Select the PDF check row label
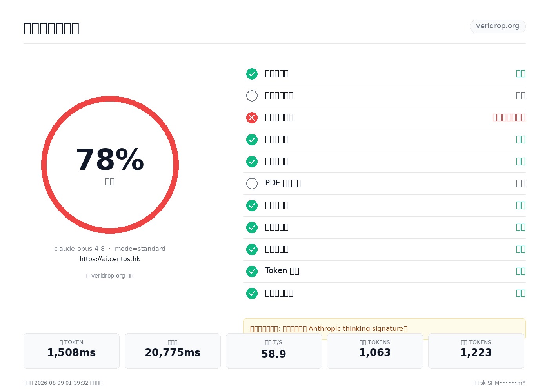Viewport: 549px width, 392px height. tap(283, 183)
